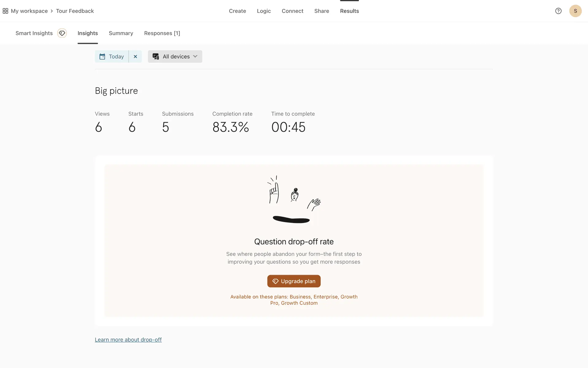Screen dimensions: 588x368
Task: Go to the Share section
Action: coord(322,11)
